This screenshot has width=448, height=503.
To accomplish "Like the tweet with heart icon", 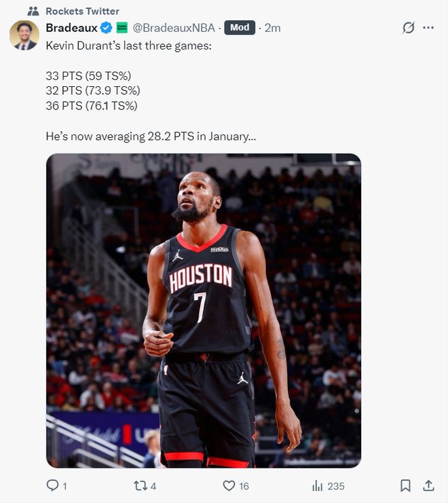I will point(229,485).
